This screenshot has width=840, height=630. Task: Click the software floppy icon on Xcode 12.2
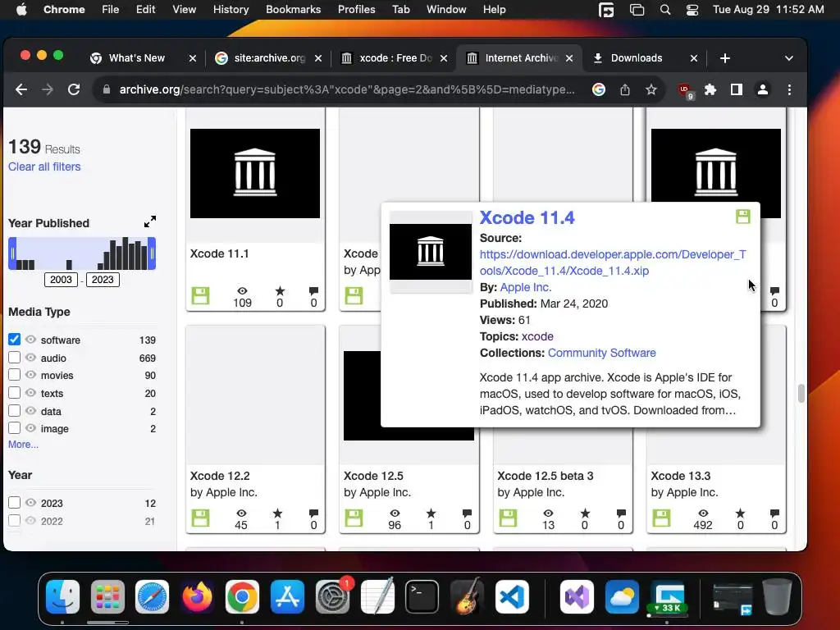pyautogui.click(x=200, y=518)
